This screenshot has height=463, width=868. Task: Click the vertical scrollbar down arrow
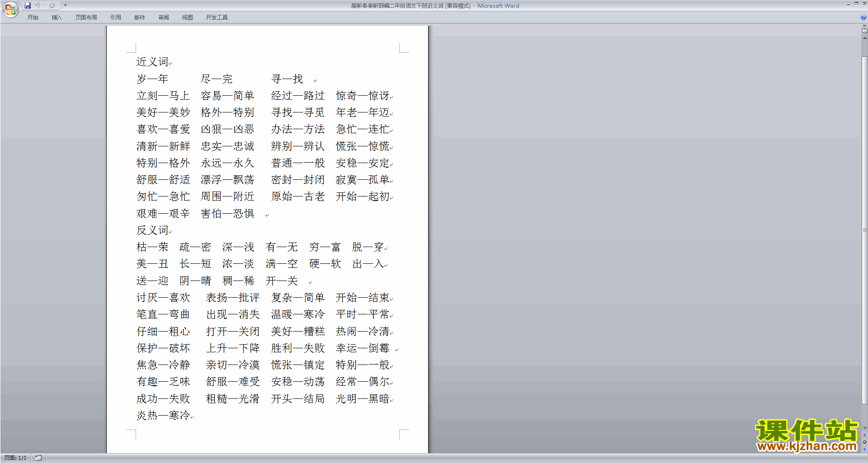864,428
